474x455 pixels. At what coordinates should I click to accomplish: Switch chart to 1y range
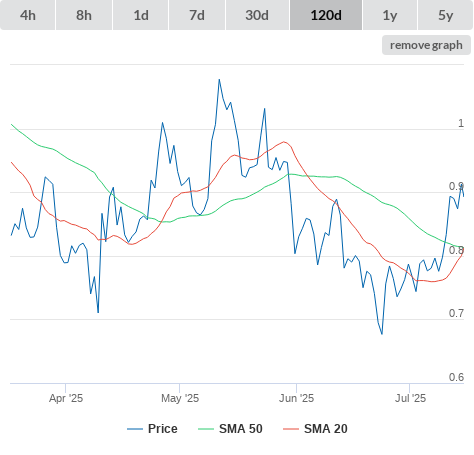pyautogui.click(x=390, y=15)
